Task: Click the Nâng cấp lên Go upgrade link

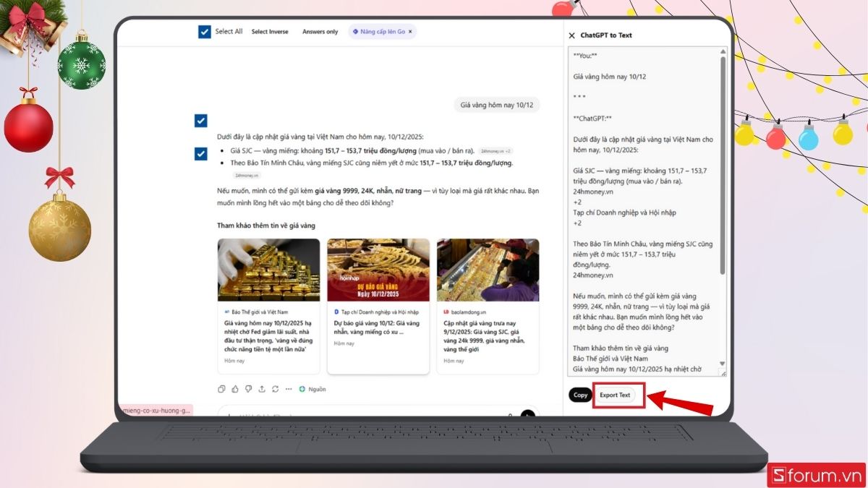Action: click(x=378, y=32)
